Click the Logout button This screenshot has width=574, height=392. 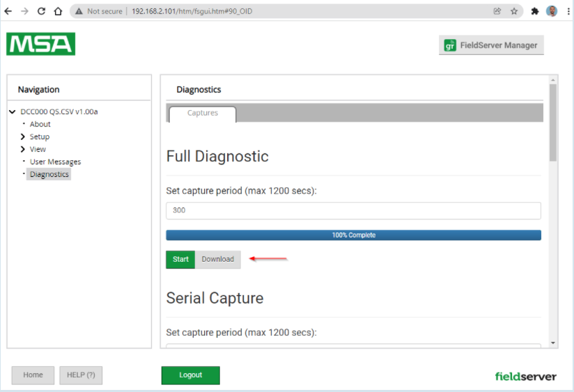[x=191, y=375]
